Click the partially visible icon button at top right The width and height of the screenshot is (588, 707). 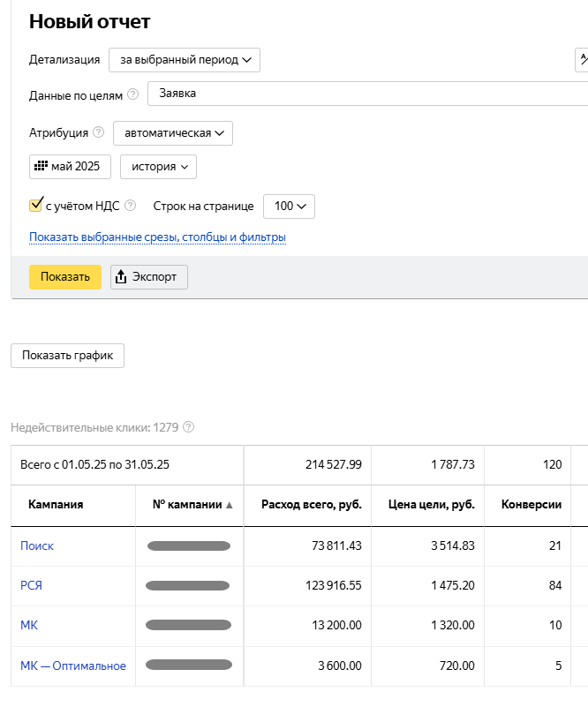pos(582,60)
